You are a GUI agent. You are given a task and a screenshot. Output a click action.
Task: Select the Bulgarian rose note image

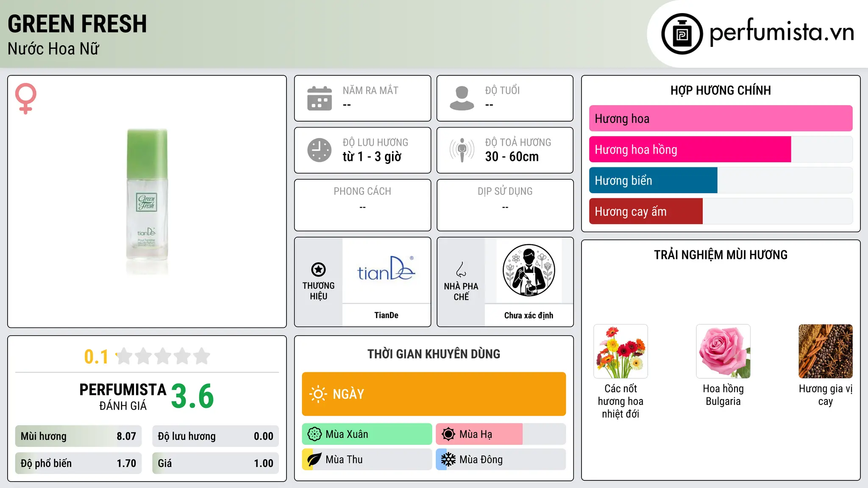[723, 351]
